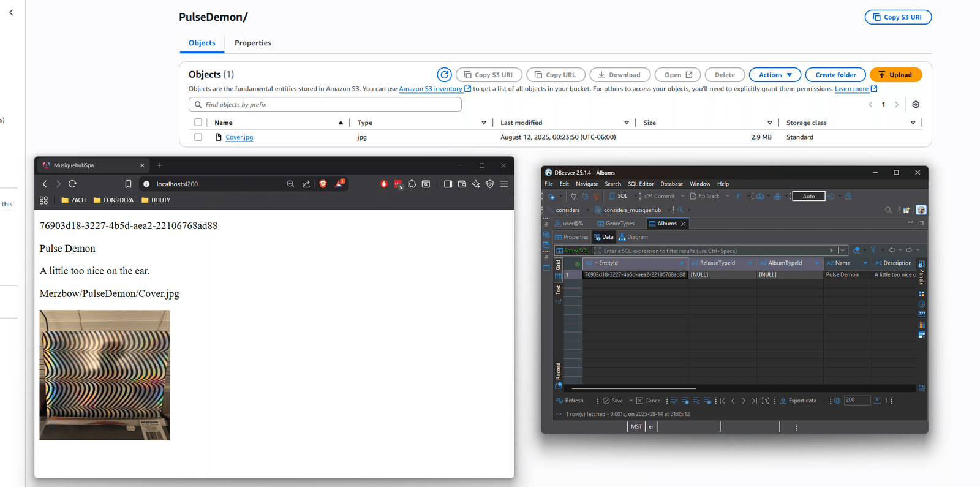
Task: Open Brave Shields lion icon
Action: click(x=323, y=184)
